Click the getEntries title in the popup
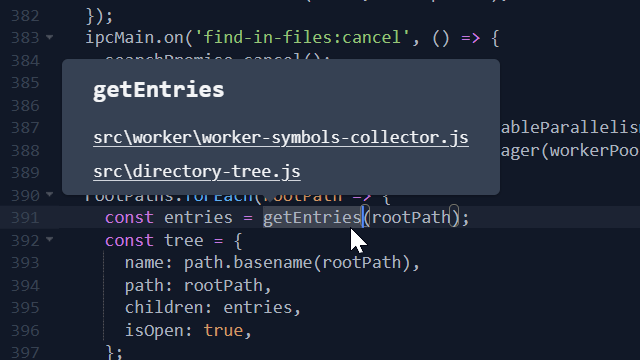The width and height of the screenshot is (640, 360). (x=159, y=90)
